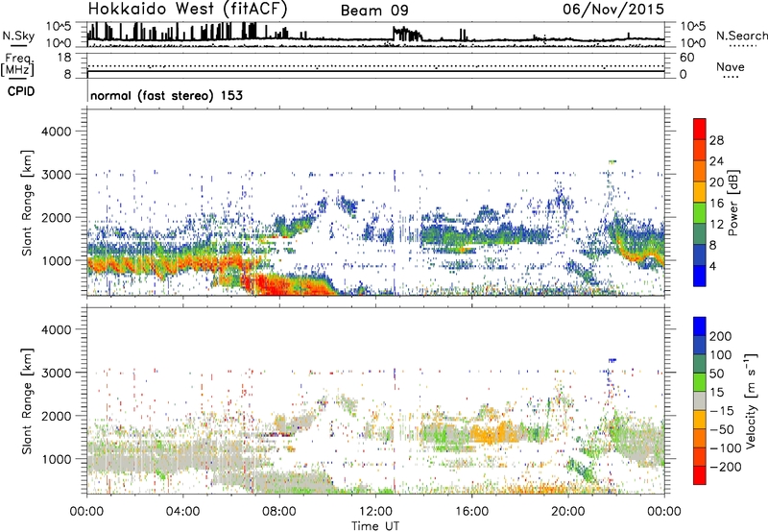Pick the grey segment of Velocity colorbar
The image size is (768, 532).
700,400
